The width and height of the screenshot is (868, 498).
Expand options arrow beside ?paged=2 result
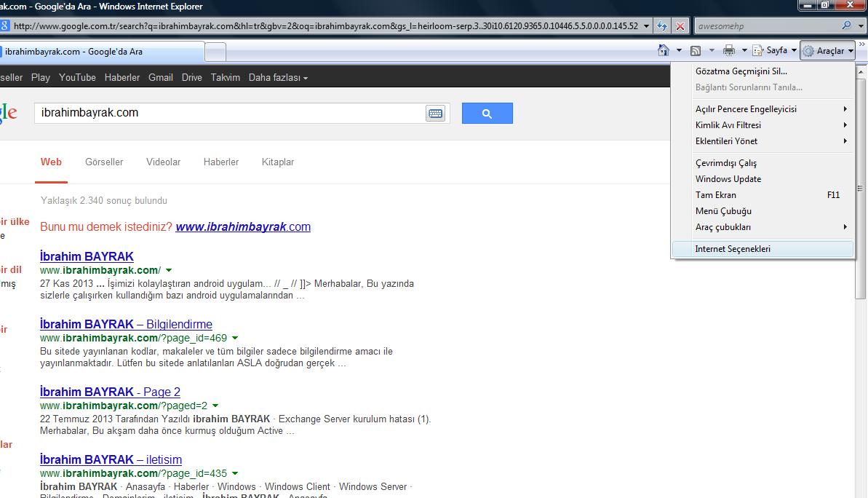click(215, 406)
